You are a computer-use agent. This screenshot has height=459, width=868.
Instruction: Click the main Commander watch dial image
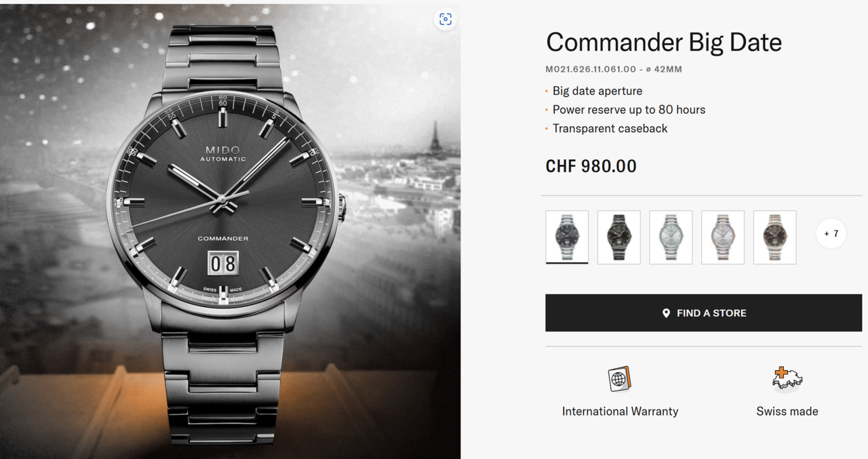point(223,203)
